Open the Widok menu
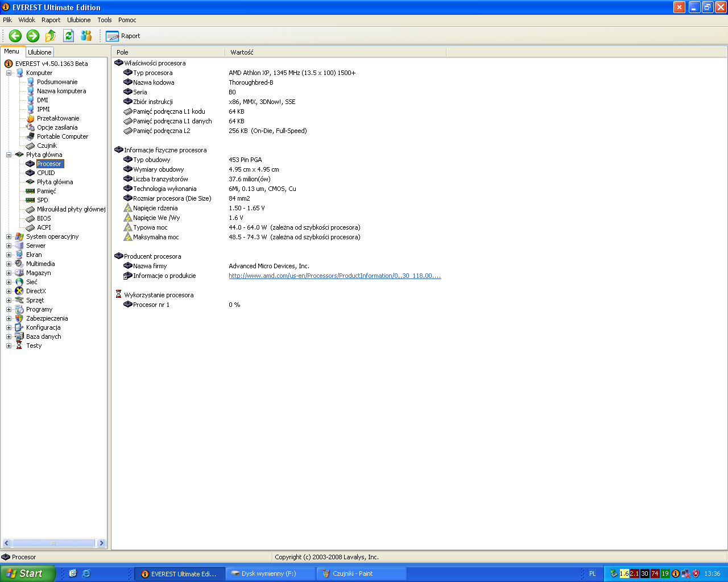This screenshot has width=728, height=582. 27,20
